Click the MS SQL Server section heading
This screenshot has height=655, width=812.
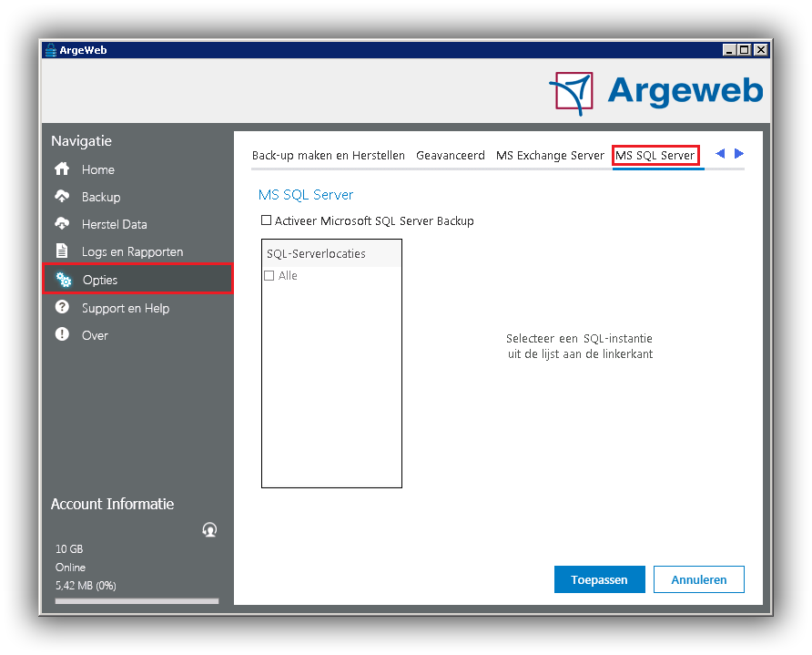[x=306, y=194]
